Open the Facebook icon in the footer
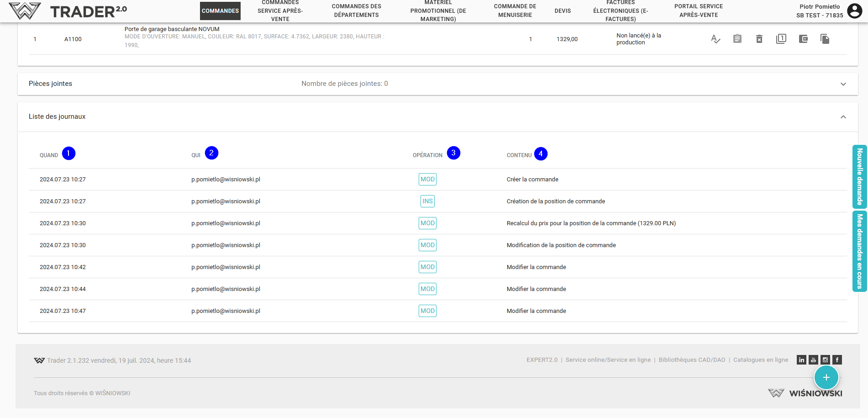 pyautogui.click(x=837, y=360)
